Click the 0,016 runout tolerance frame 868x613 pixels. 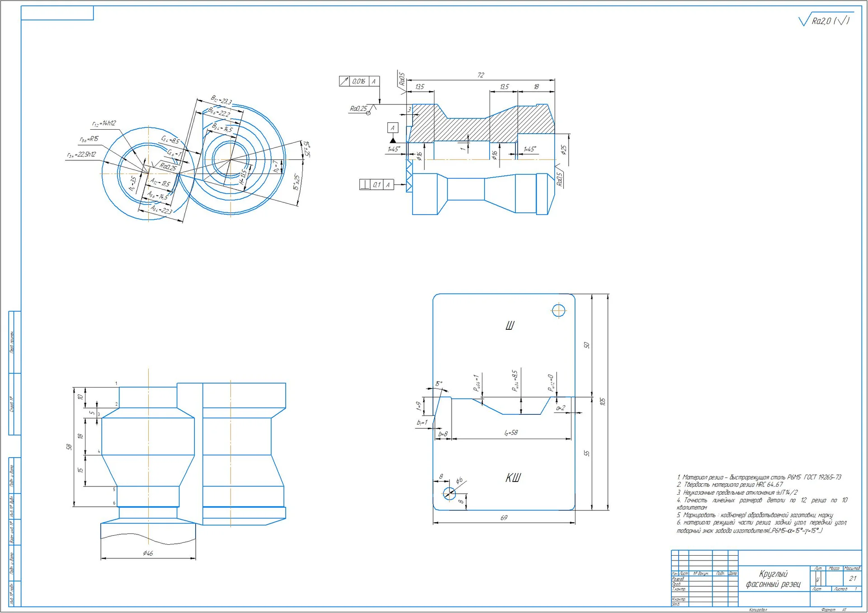click(x=359, y=81)
